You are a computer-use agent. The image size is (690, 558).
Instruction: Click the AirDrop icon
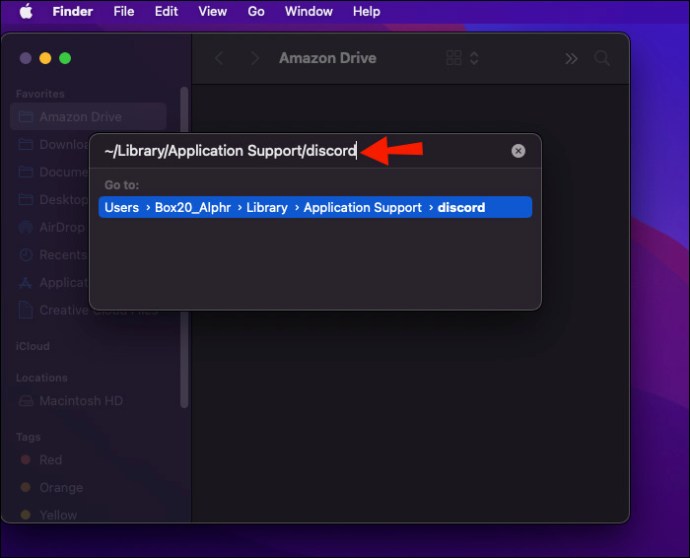coord(26,227)
